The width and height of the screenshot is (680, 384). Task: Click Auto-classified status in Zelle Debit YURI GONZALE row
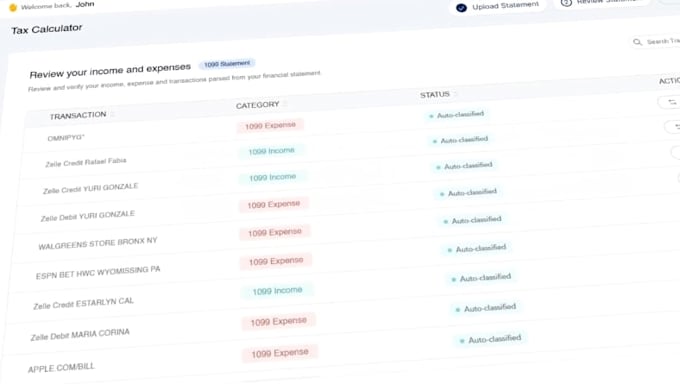pyautogui.click(x=468, y=192)
